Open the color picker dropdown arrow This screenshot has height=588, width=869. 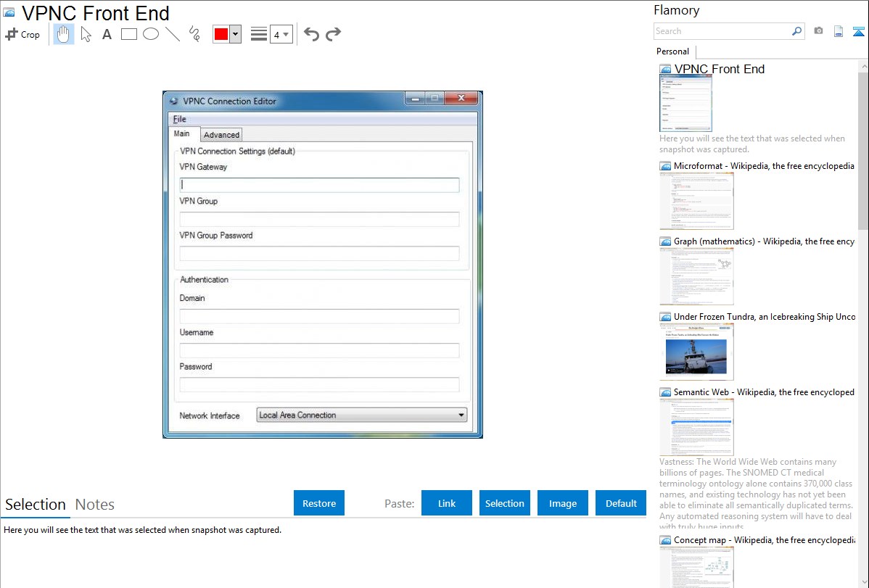tap(236, 34)
